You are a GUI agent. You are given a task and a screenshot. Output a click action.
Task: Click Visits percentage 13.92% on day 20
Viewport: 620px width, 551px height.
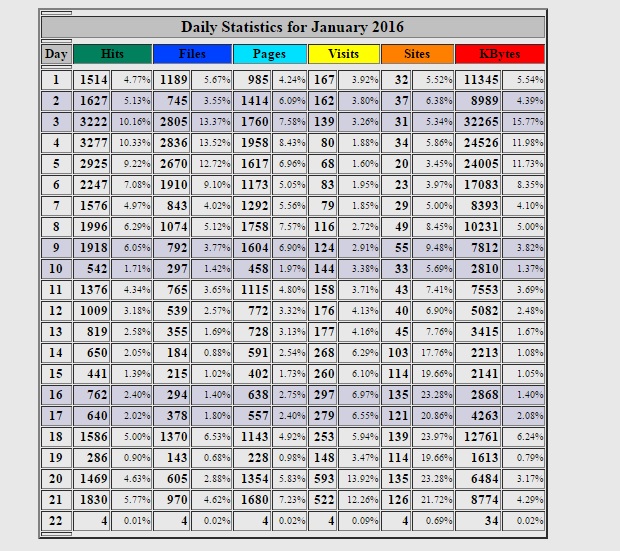click(359, 478)
